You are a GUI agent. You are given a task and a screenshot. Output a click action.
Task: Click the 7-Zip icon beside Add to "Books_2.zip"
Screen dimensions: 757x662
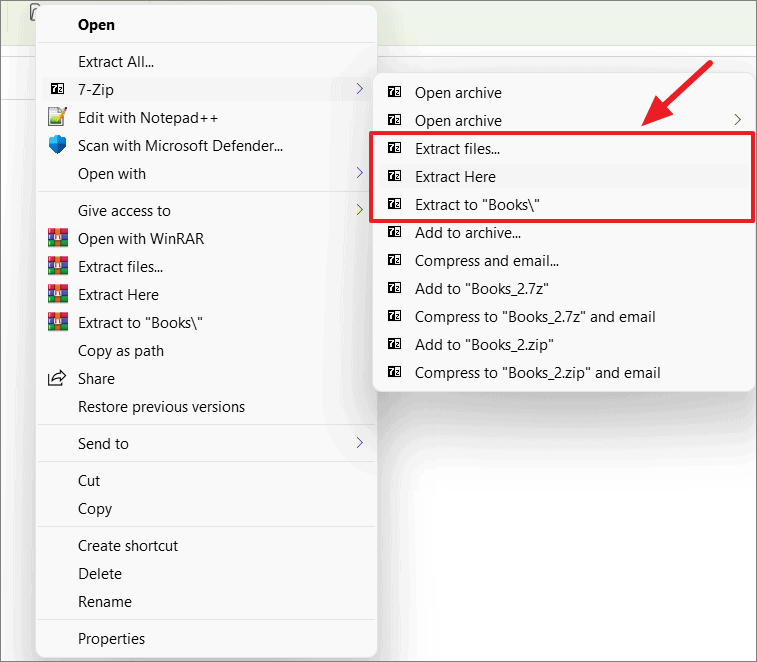394,344
